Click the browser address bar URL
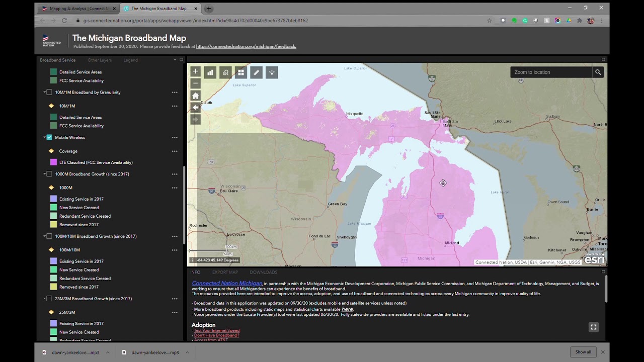Screen dimensions: 644x362 196,21
